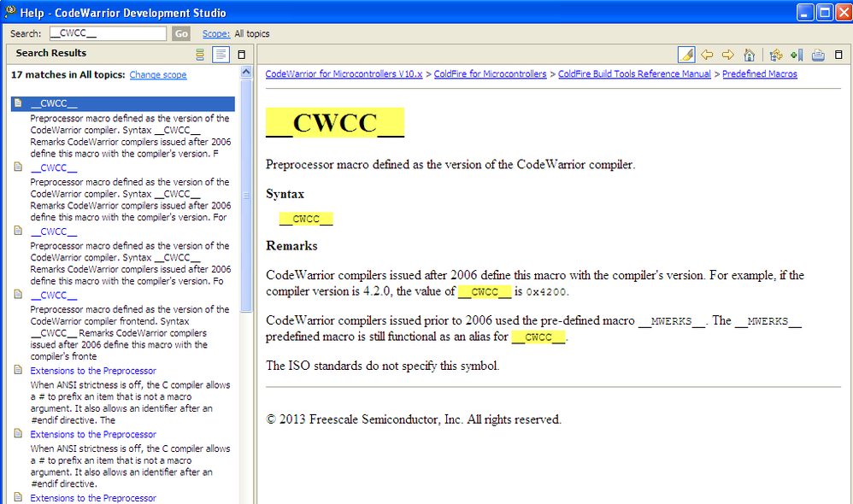Open breadcrumb ColdFire Build Tools Reference Manual
This screenshot has width=853, height=504.
634,74
